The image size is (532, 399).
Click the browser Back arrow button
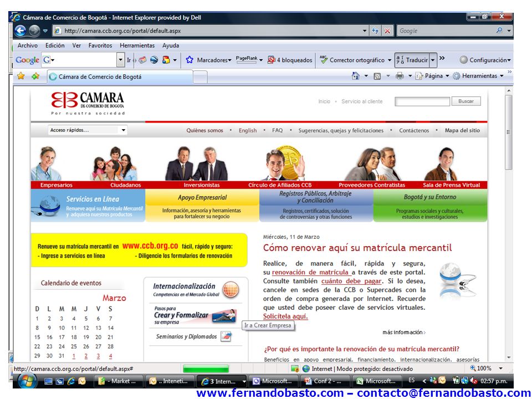(x=20, y=31)
